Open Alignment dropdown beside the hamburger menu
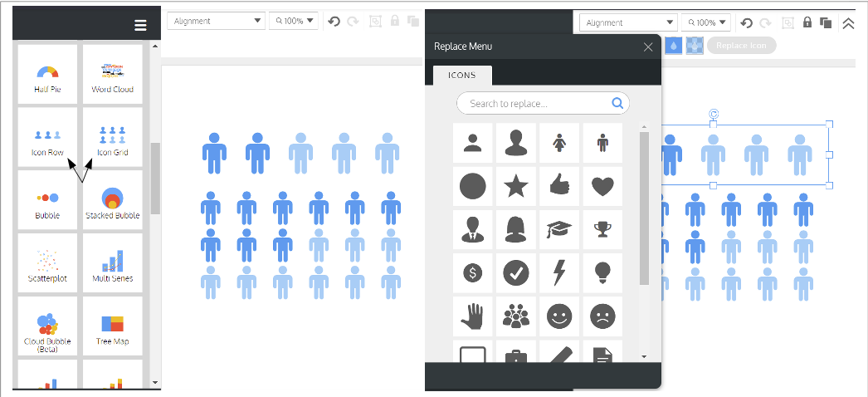Screen dimensions: 868x397 pyautogui.click(x=217, y=21)
